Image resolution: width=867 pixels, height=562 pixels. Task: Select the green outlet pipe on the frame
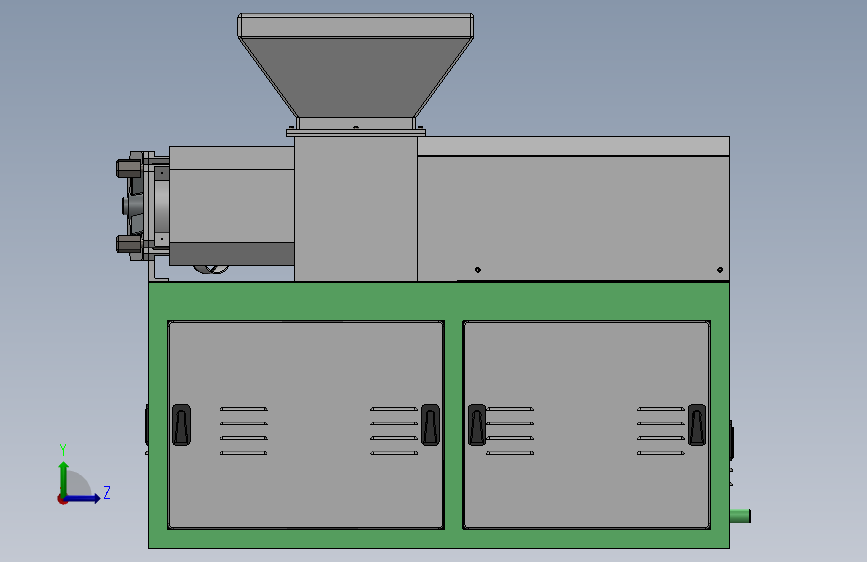point(740,516)
